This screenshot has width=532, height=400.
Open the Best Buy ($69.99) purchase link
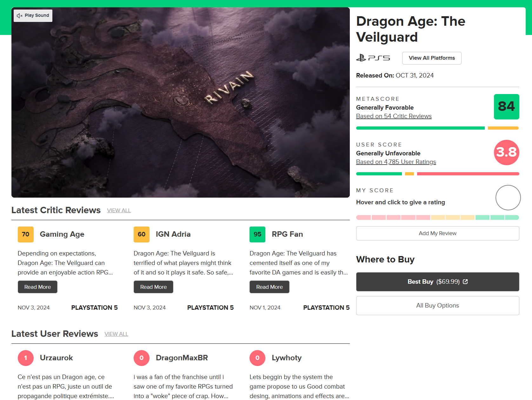pos(437,282)
